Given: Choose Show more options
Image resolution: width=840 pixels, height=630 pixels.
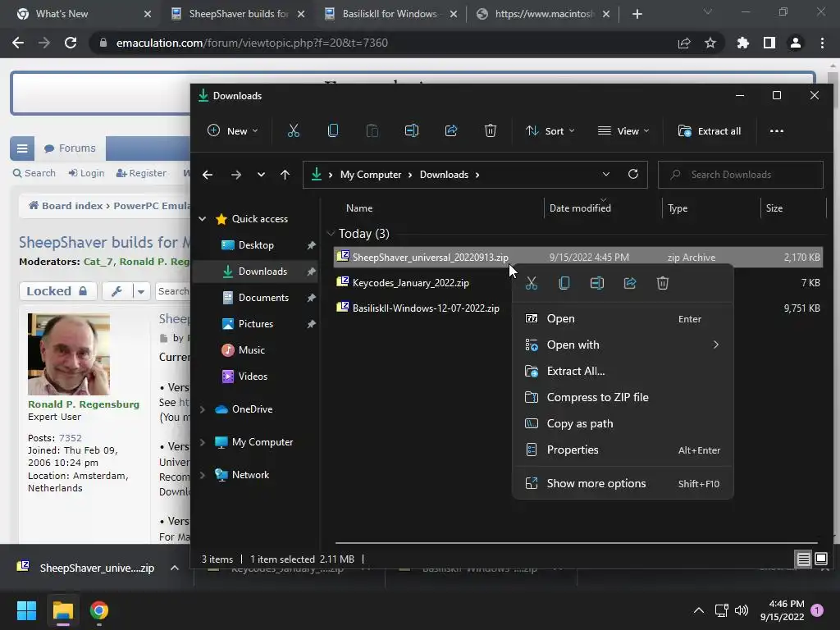Looking at the screenshot, I should 623,483.
